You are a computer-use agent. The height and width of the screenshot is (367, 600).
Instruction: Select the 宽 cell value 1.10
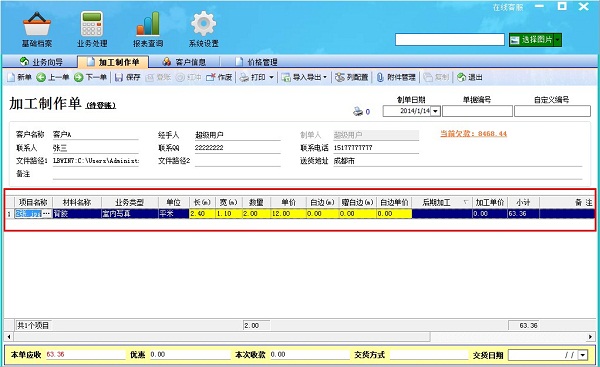[x=229, y=214]
